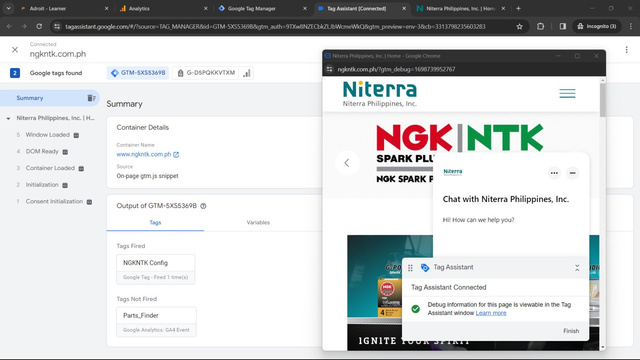Select the G-D5PQKKVTXM tag chip
Image resolution: width=640 pixels, height=360 pixels.
click(x=206, y=73)
